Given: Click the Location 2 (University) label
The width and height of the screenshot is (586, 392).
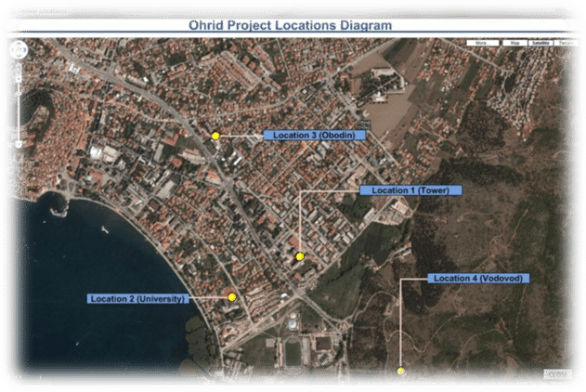Looking at the screenshot, I should point(137,299).
